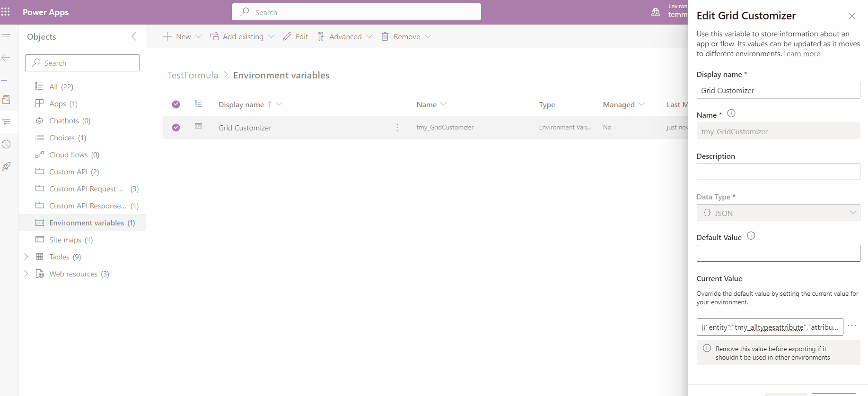
Task: Open the solution overview book icon
Action: point(6,100)
